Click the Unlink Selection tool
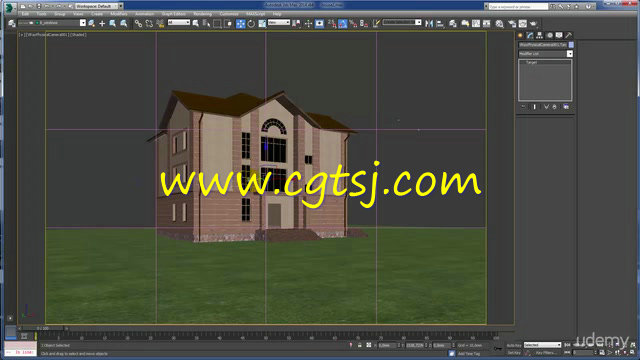The width and height of the screenshot is (640, 360). coord(149,24)
